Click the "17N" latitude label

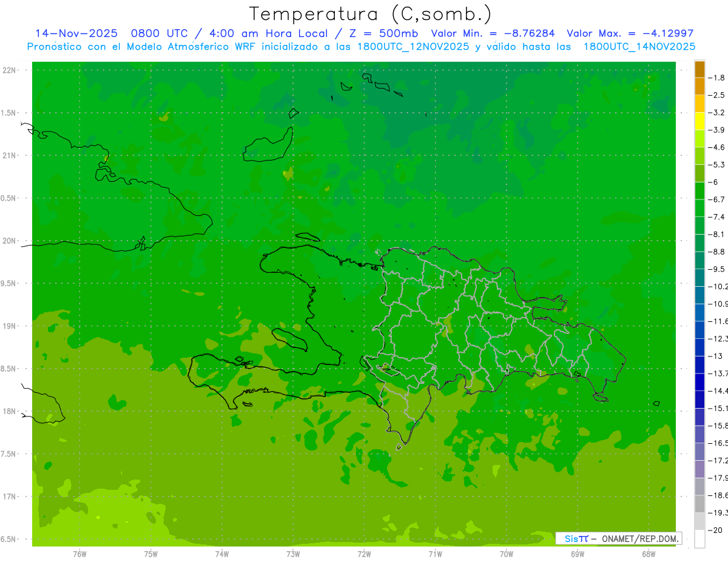coord(10,497)
